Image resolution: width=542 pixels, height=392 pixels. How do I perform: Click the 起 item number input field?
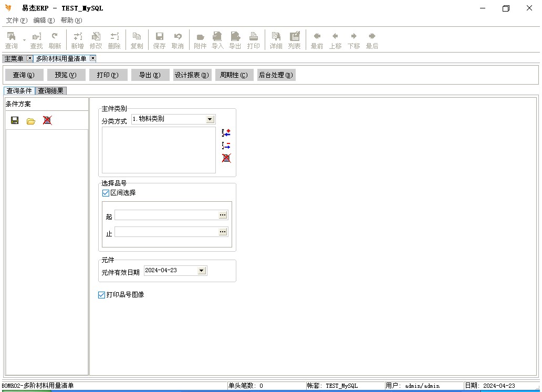166,215
